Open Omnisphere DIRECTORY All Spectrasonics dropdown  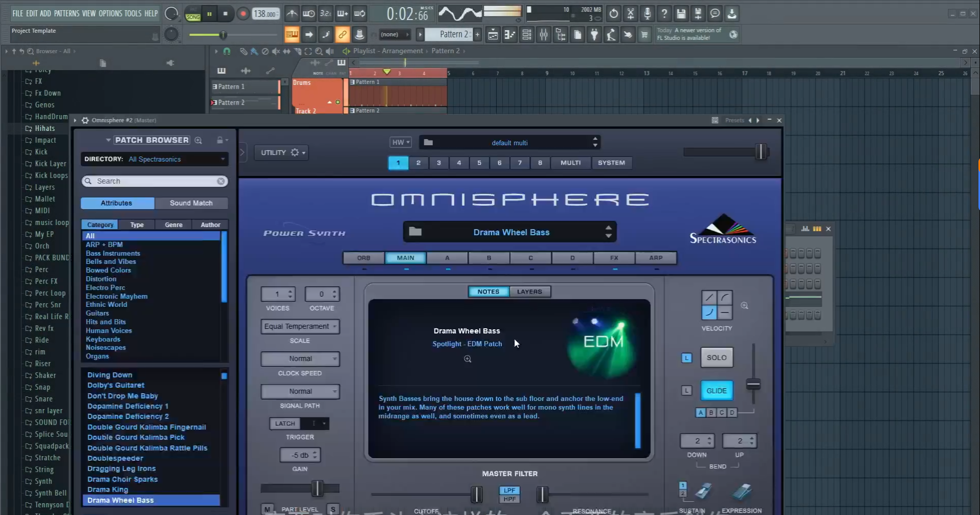tap(154, 159)
